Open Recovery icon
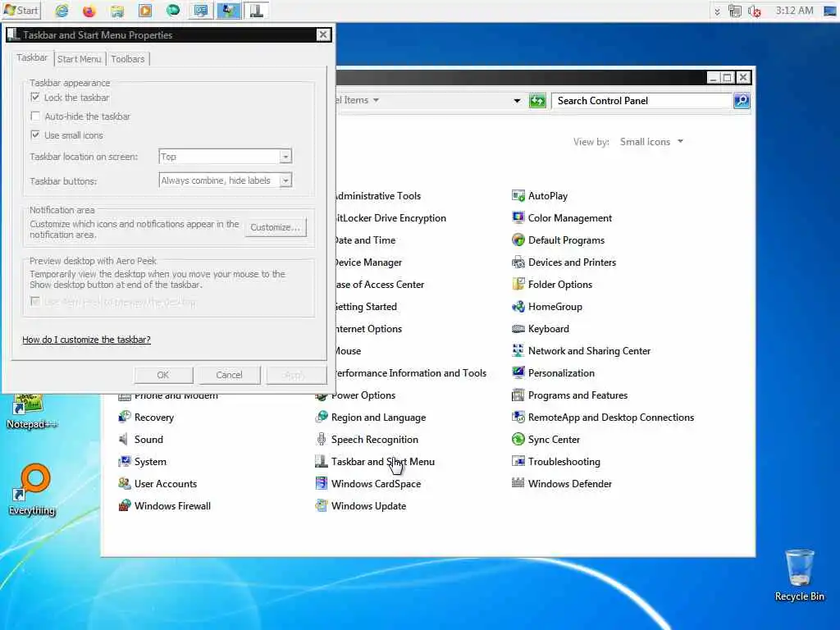 point(125,417)
